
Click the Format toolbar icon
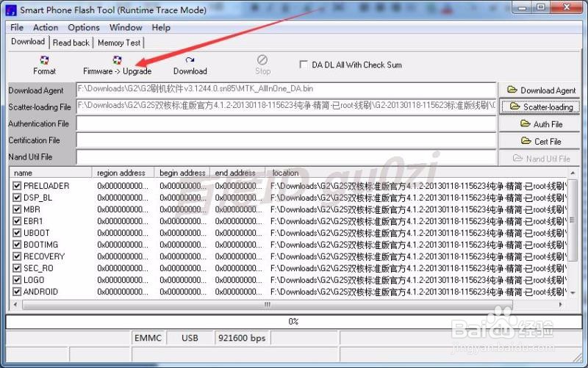(44, 60)
